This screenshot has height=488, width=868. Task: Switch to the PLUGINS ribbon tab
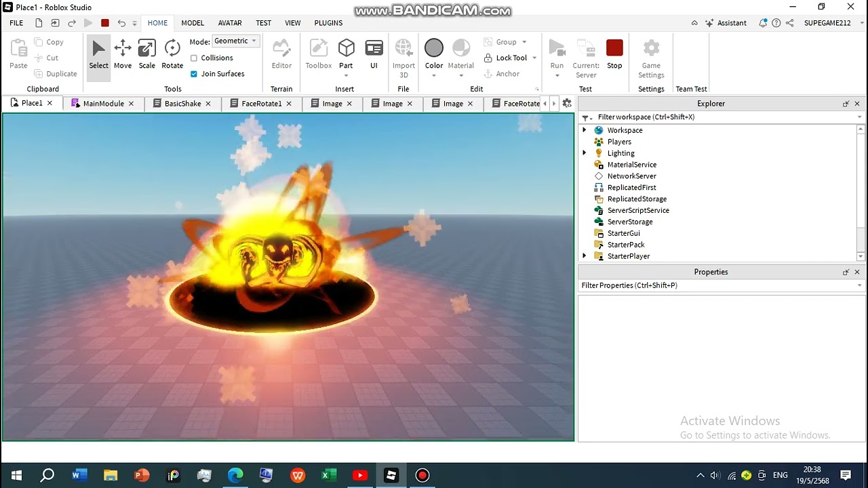coord(328,23)
